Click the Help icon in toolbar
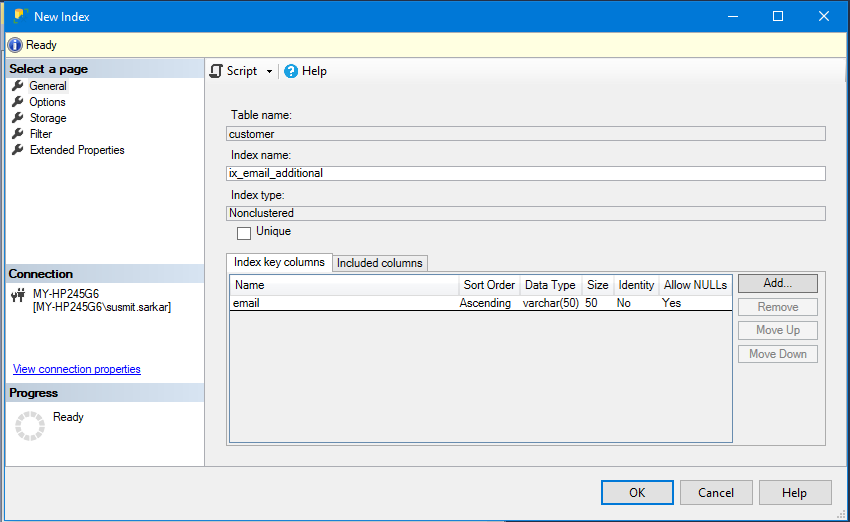The height and width of the screenshot is (522, 850). (x=291, y=71)
